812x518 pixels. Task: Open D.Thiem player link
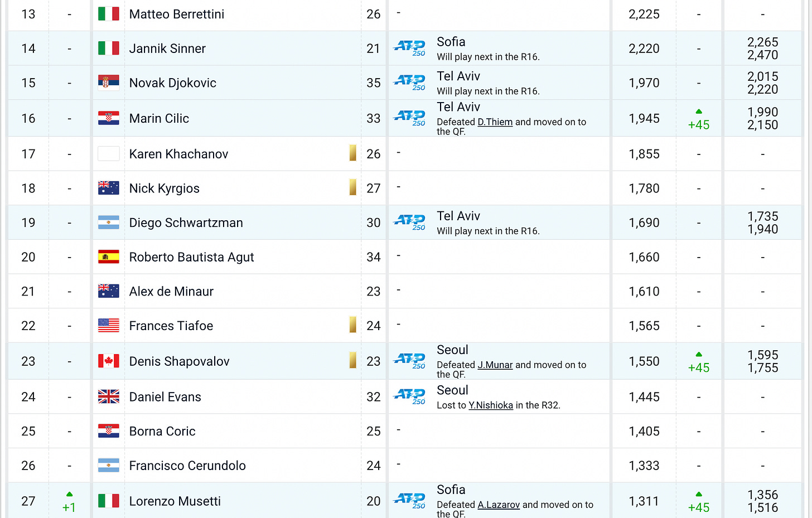pyautogui.click(x=495, y=122)
